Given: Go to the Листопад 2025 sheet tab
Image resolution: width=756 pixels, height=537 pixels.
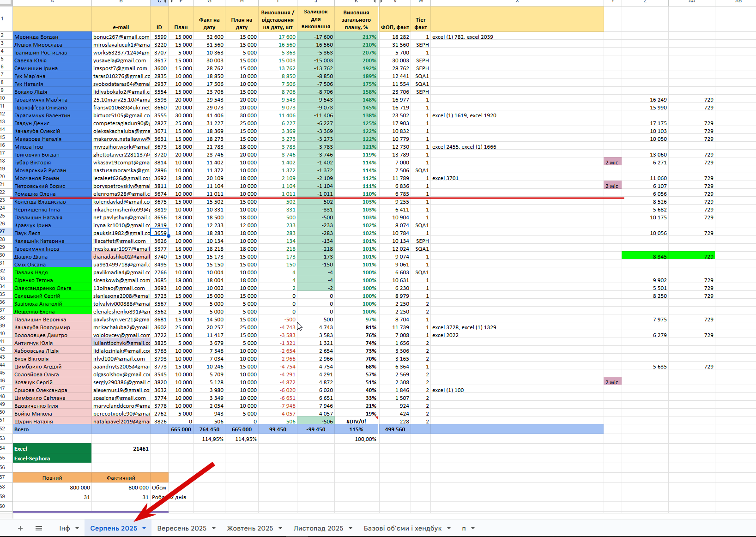Looking at the screenshot, I should click(x=319, y=528).
